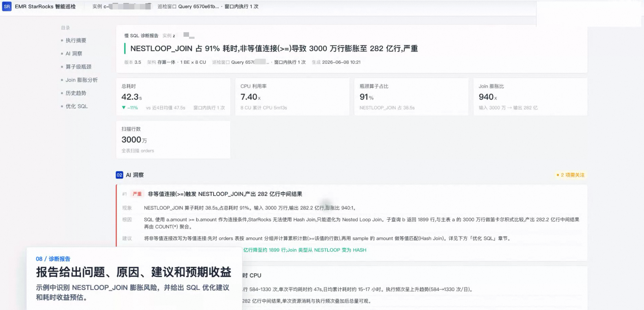Click the sentence starting 将非等值连接改写为等值连接
644x310 pixels.
click(x=327, y=238)
